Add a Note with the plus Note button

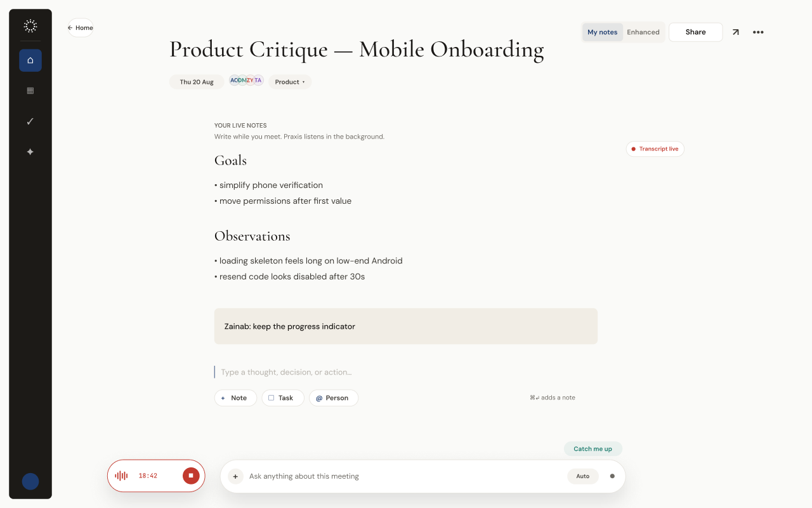coord(235,398)
